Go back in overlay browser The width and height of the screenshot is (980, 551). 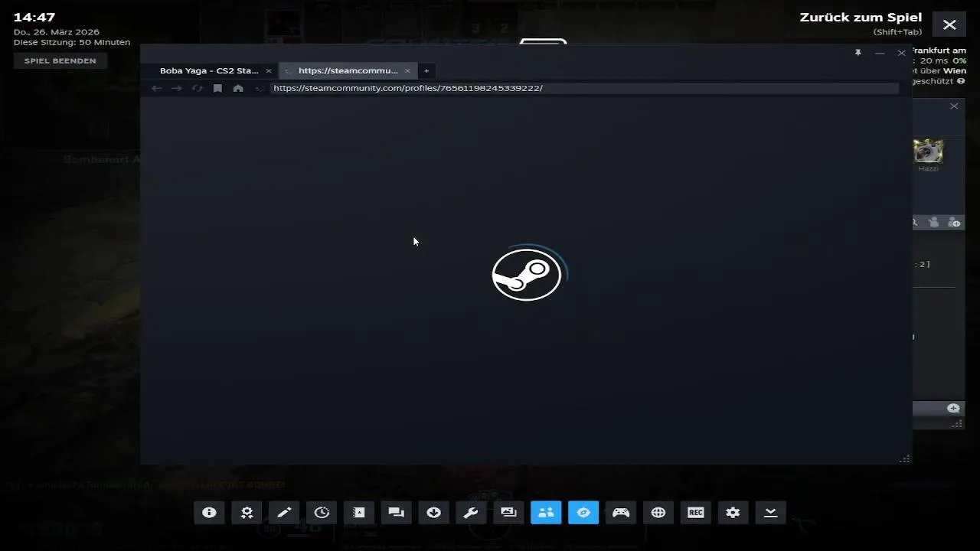coord(157,88)
